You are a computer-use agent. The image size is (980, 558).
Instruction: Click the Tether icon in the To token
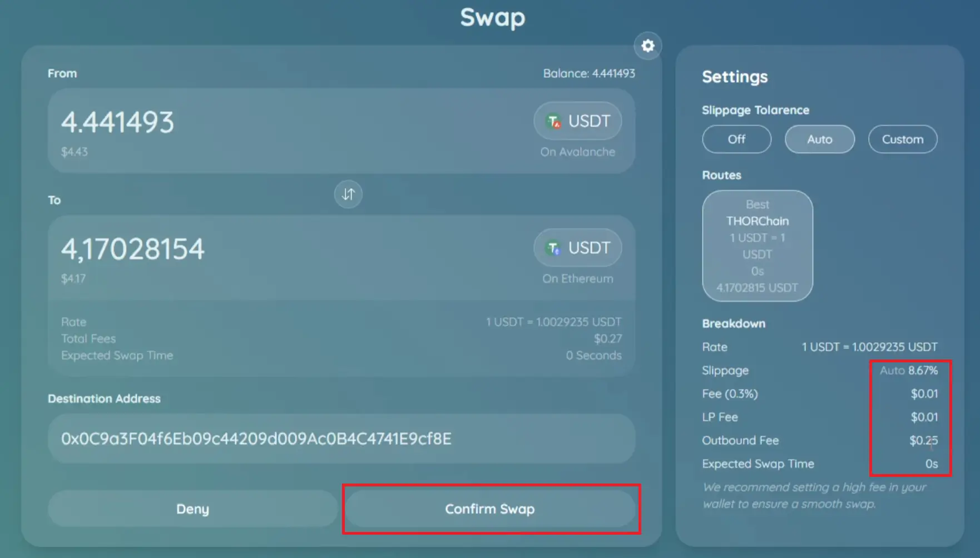(553, 248)
